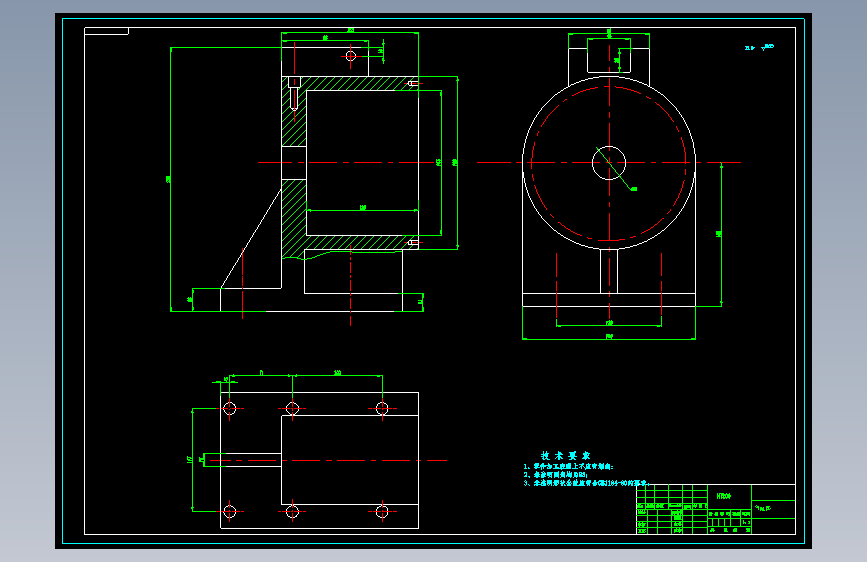This screenshot has height=562, width=867.
Task: Select the red dashed bolt circle in side view
Action: pyautogui.click(x=609, y=163)
